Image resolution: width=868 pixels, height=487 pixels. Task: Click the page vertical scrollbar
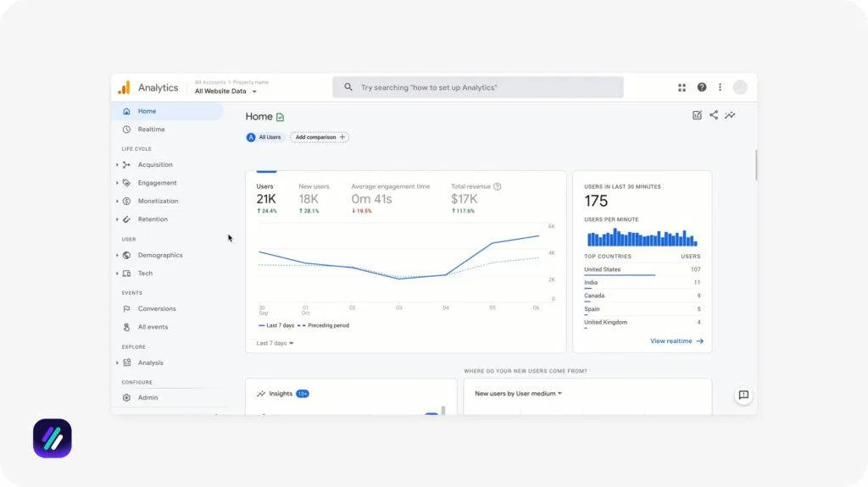pyautogui.click(x=755, y=165)
